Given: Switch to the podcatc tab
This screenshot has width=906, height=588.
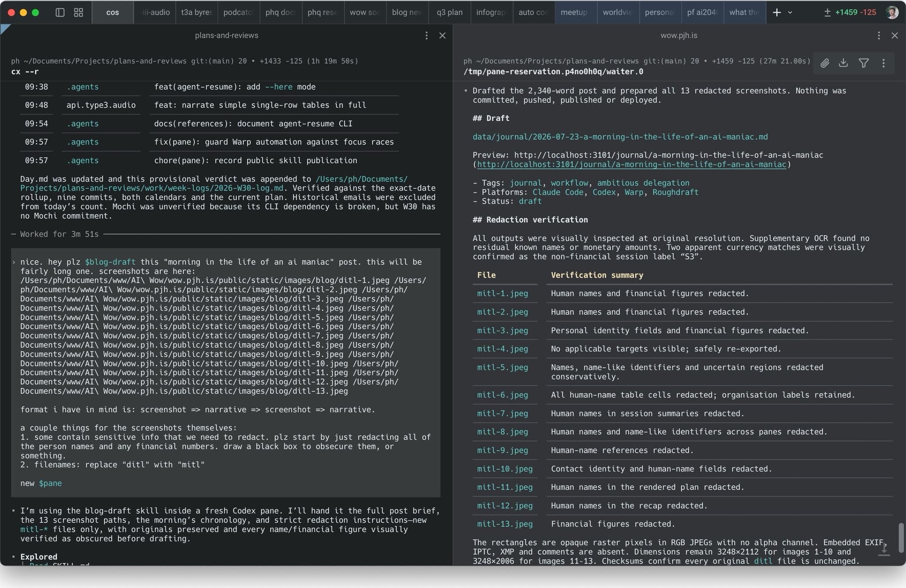Looking at the screenshot, I should pyautogui.click(x=238, y=12).
